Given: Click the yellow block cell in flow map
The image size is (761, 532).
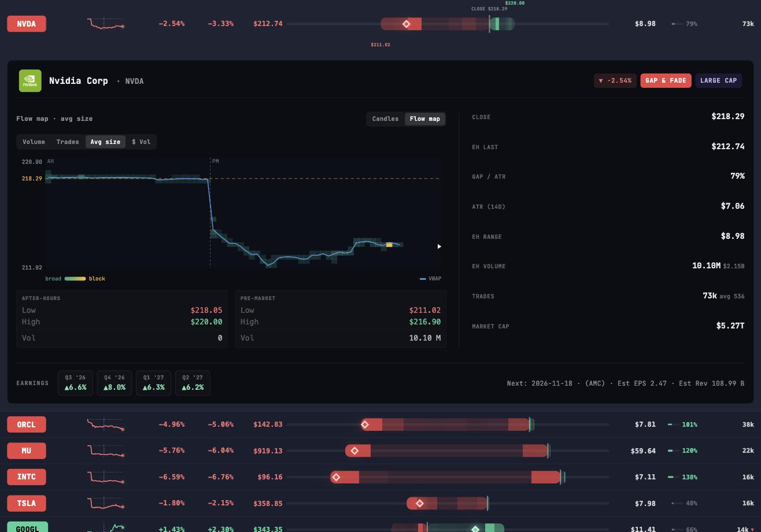Looking at the screenshot, I should pos(389,245).
